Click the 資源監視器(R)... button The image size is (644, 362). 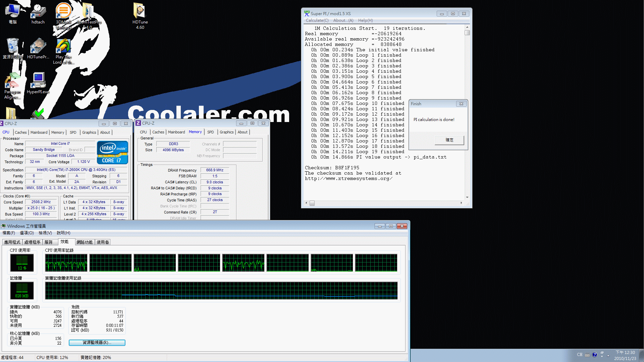tap(97, 343)
